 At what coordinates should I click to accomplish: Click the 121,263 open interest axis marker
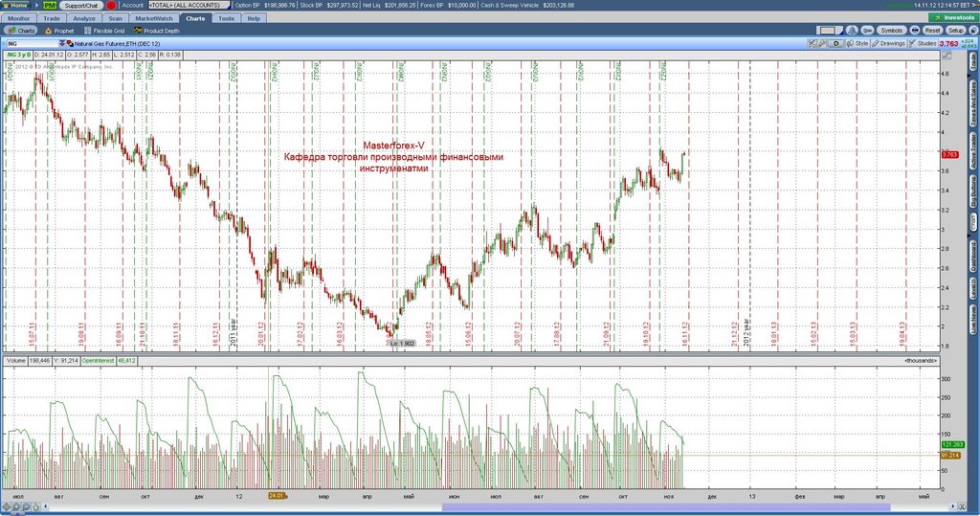[x=951, y=445]
